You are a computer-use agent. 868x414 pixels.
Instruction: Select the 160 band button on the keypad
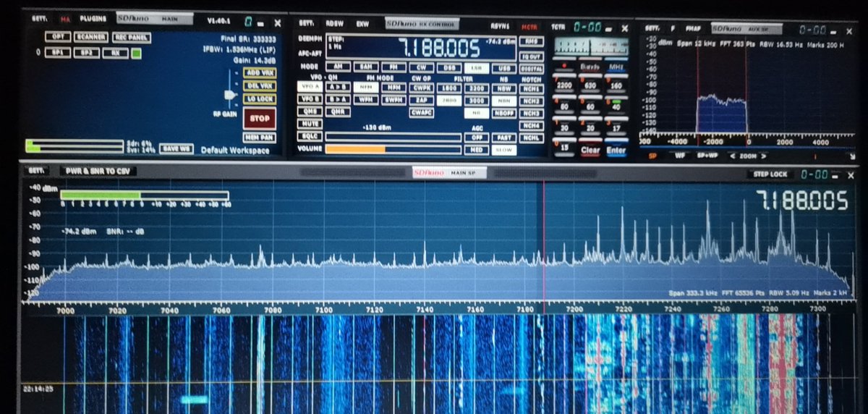click(x=616, y=85)
